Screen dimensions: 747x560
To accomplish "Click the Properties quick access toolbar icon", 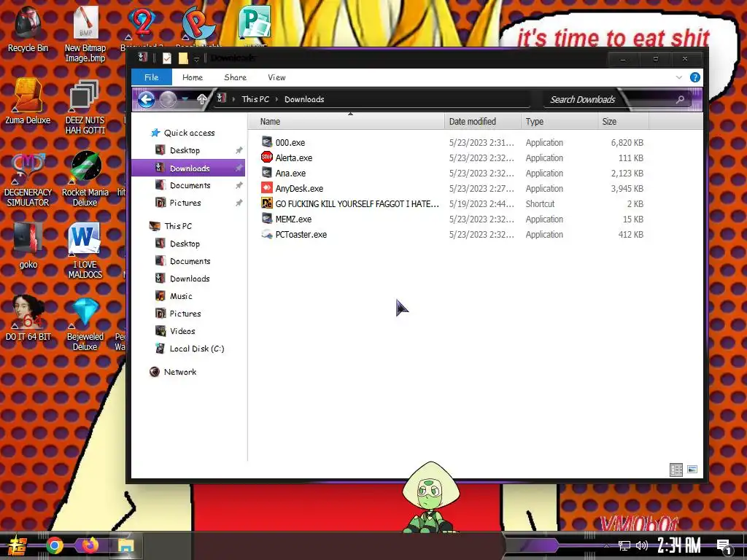I will 167,58.
